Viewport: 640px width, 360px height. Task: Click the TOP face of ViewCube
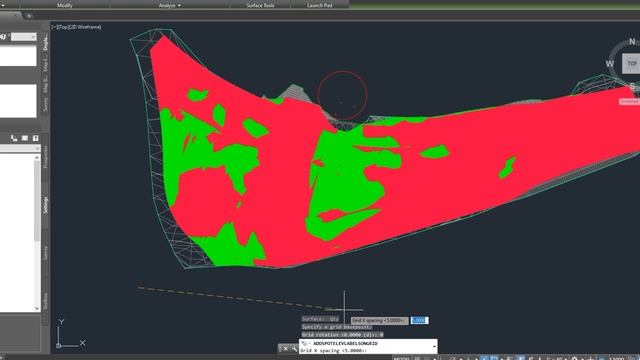[631, 64]
